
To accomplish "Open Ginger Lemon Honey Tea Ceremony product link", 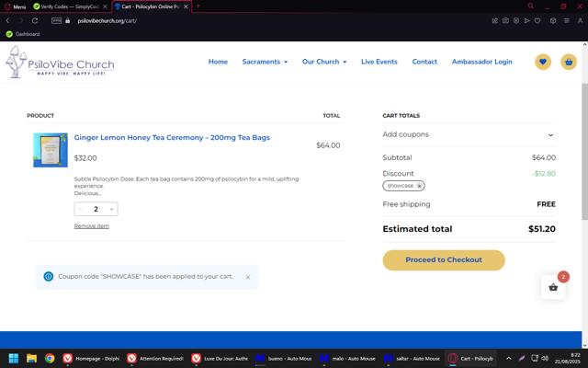I will tap(172, 137).
